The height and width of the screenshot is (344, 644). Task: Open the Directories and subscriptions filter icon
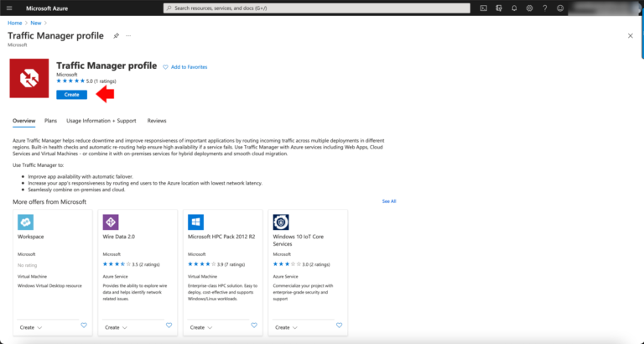pos(499,8)
